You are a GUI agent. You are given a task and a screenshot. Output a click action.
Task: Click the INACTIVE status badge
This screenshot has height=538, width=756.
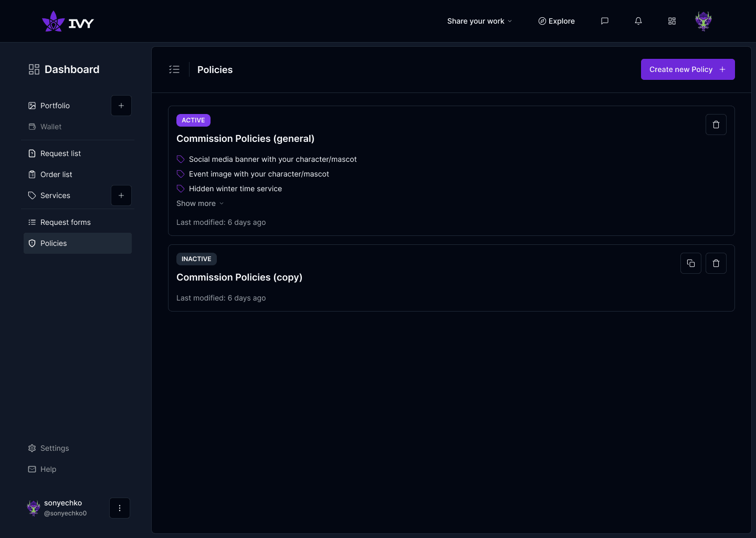(x=196, y=259)
